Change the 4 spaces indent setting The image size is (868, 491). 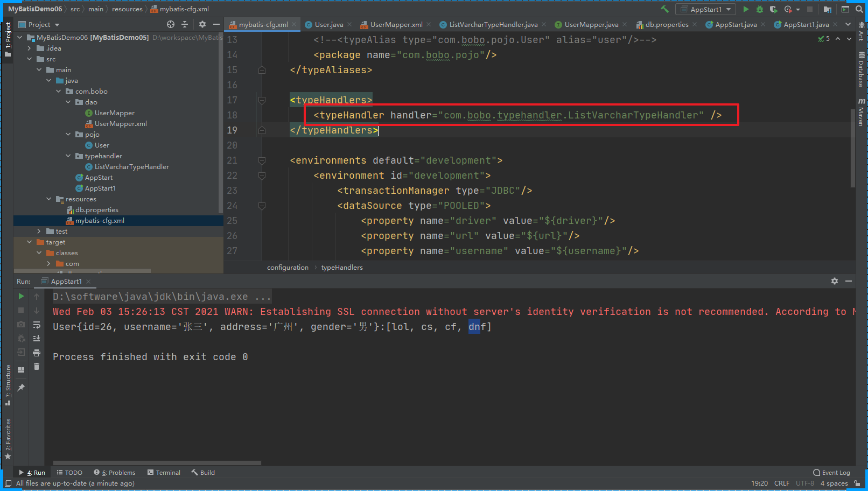point(834,483)
